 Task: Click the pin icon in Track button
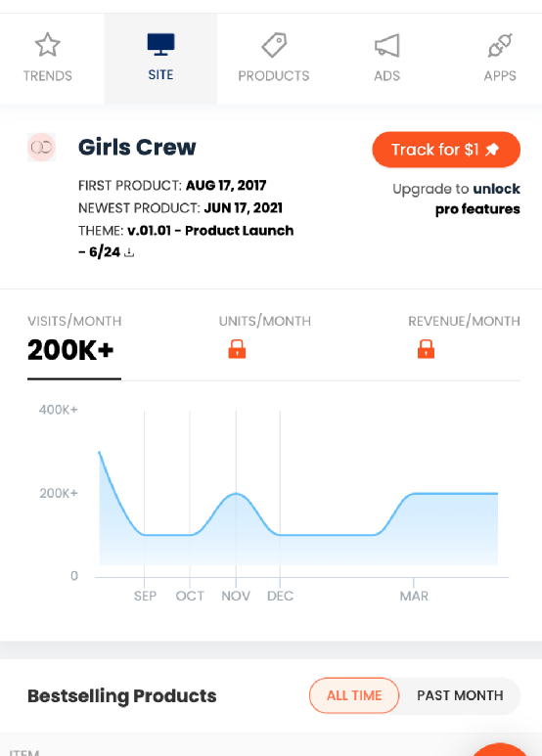(x=492, y=150)
